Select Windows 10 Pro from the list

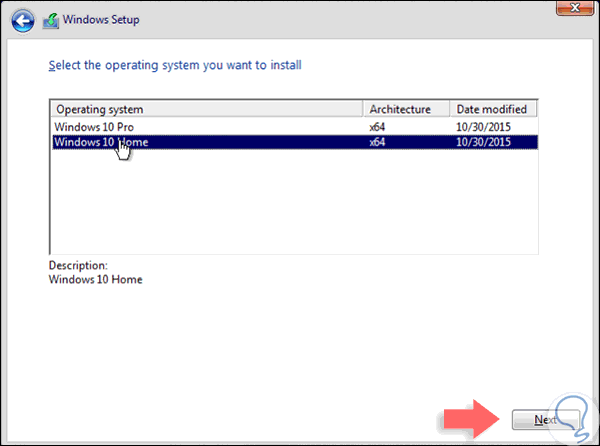(x=91, y=127)
